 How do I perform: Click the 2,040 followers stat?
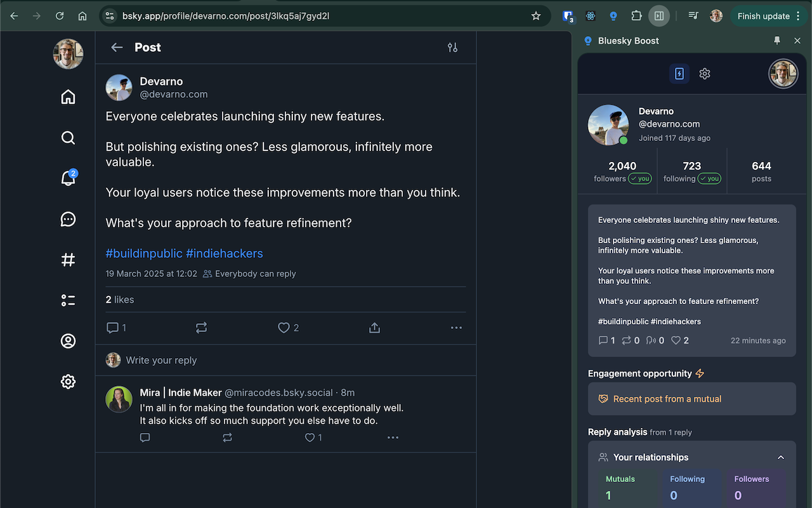point(622,171)
